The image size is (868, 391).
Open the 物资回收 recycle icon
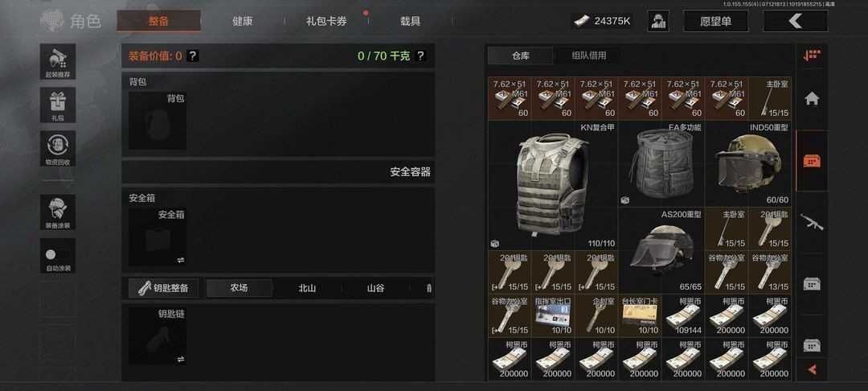point(58,148)
